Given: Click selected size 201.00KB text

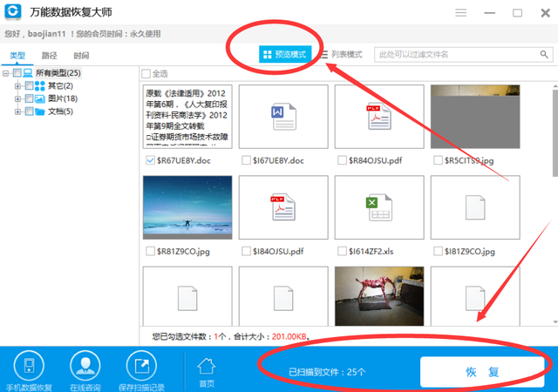Looking at the screenshot, I should [x=289, y=336].
